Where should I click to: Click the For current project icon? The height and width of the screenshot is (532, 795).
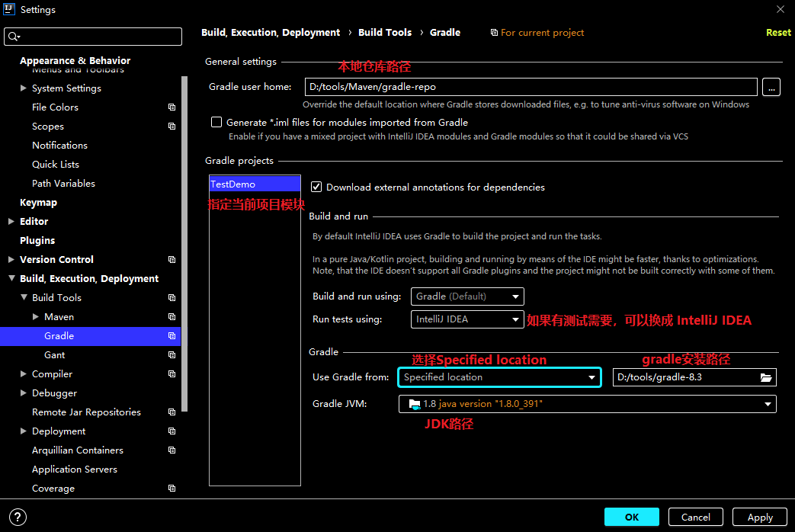click(x=494, y=33)
